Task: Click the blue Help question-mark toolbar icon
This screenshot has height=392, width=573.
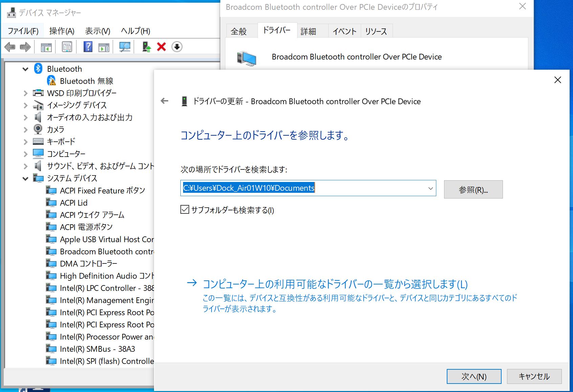Action: [x=88, y=47]
